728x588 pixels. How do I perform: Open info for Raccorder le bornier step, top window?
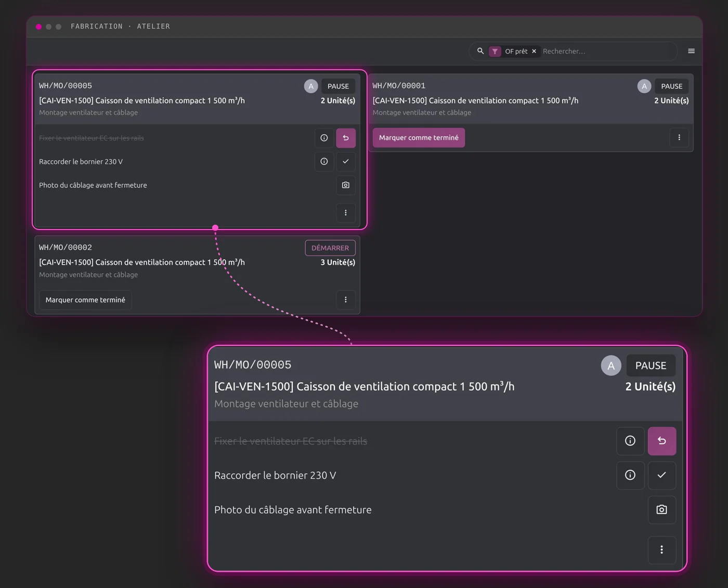324,161
